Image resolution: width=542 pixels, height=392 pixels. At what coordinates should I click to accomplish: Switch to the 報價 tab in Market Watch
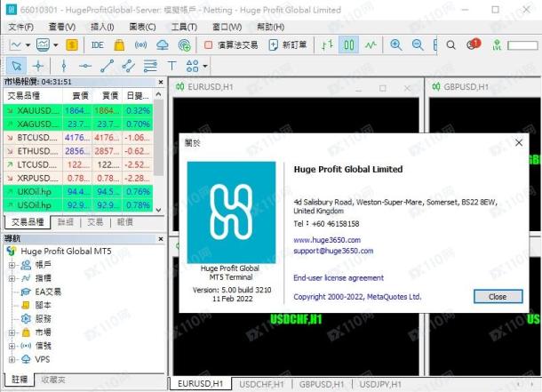pos(124,222)
